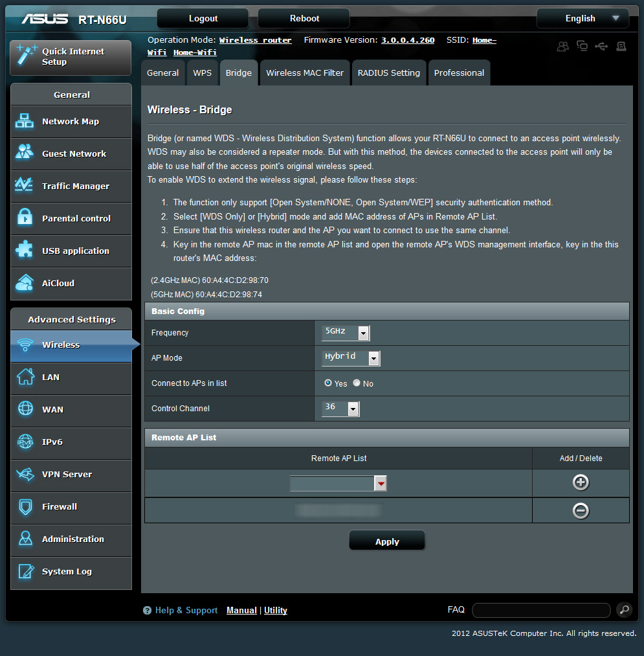Select the Bridge tab
Image resolution: width=644 pixels, height=656 pixels.
pos(239,73)
